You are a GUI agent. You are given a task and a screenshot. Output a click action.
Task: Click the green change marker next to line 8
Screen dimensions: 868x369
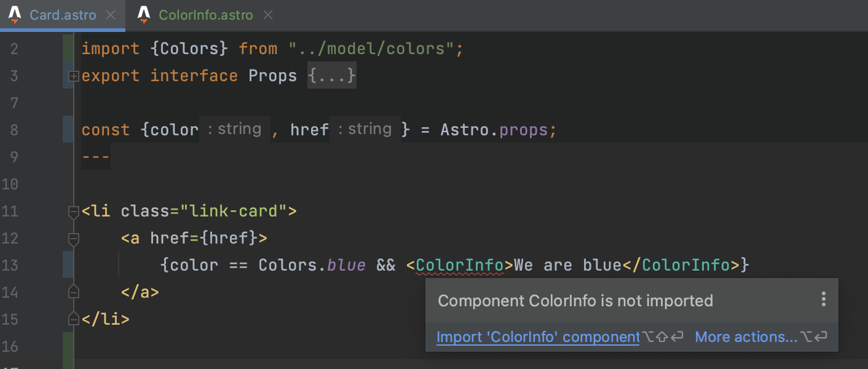point(68,130)
